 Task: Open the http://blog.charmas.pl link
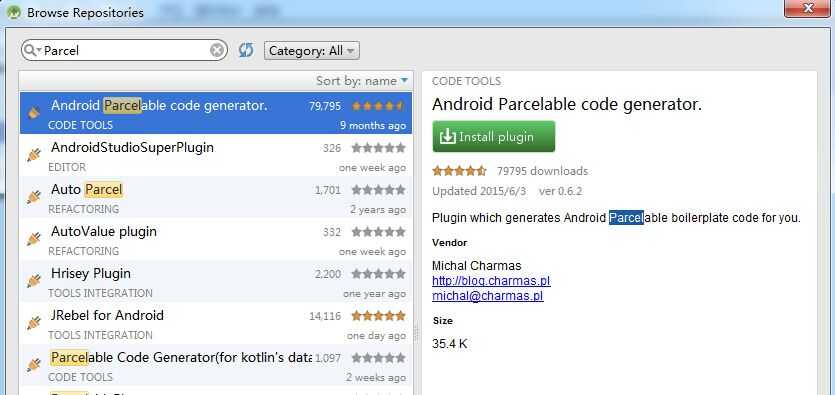(491, 281)
